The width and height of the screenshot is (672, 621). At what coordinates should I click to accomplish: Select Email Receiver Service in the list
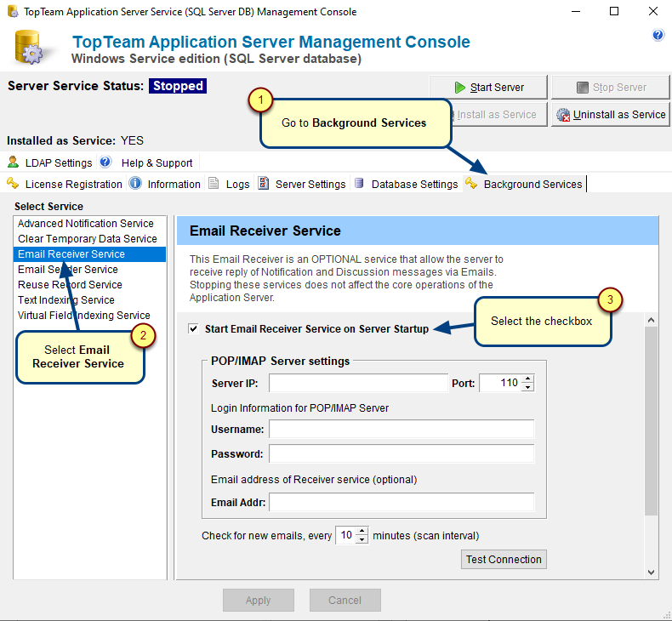tap(89, 254)
